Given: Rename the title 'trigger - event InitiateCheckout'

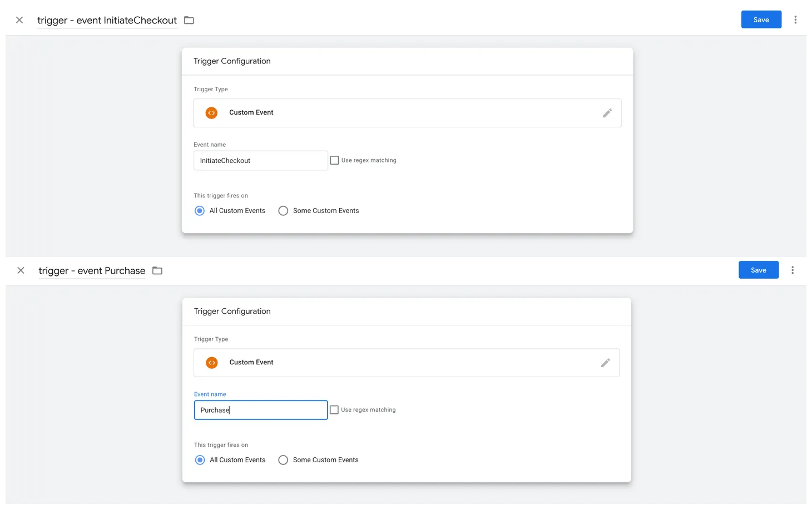Looking at the screenshot, I should (x=107, y=20).
